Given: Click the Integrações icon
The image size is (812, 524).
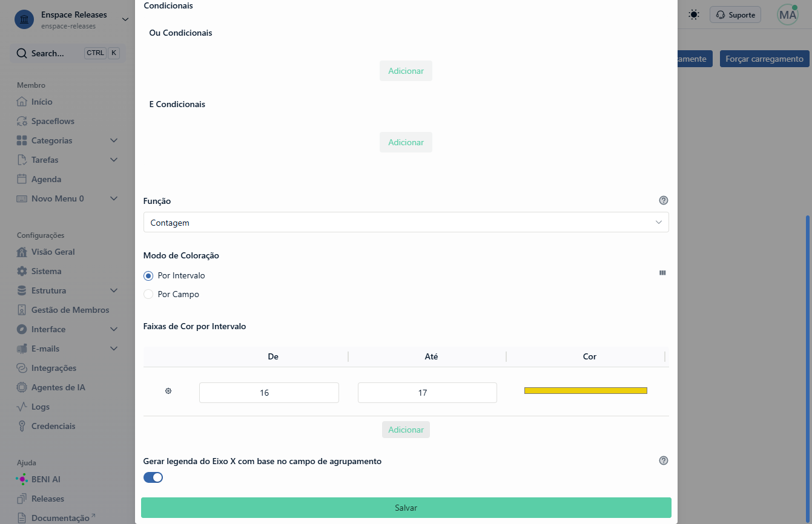Looking at the screenshot, I should click(22, 368).
